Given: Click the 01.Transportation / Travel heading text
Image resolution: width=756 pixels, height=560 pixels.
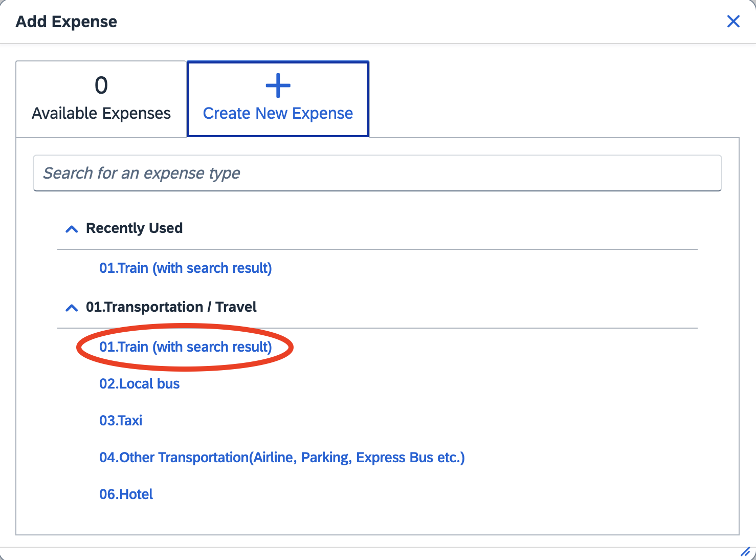Looking at the screenshot, I should [x=171, y=307].
